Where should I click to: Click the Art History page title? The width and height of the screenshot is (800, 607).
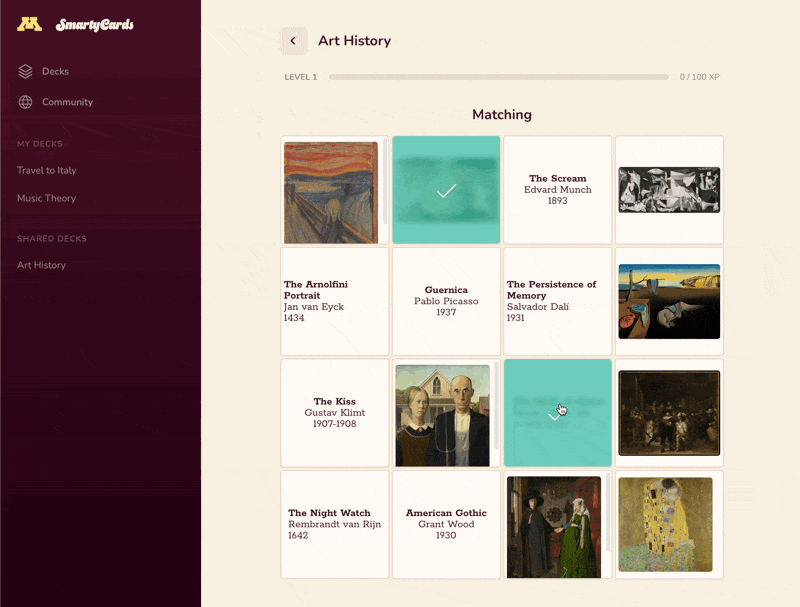pyautogui.click(x=353, y=41)
